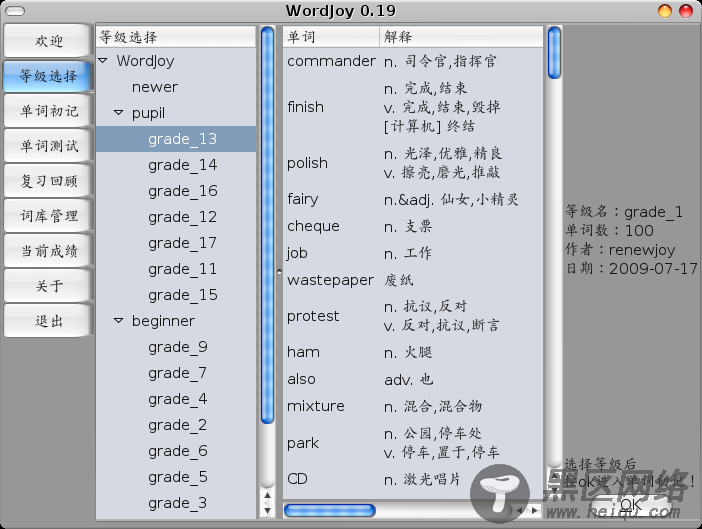The height and width of the screenshot is (529, 702).
Task: Select grade_12 in the tree
Action: (176, 217)
